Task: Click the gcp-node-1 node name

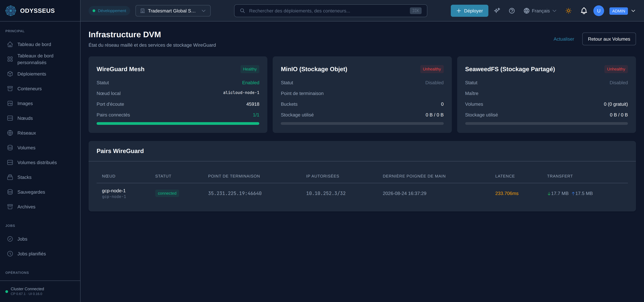Action: [114, 191]
